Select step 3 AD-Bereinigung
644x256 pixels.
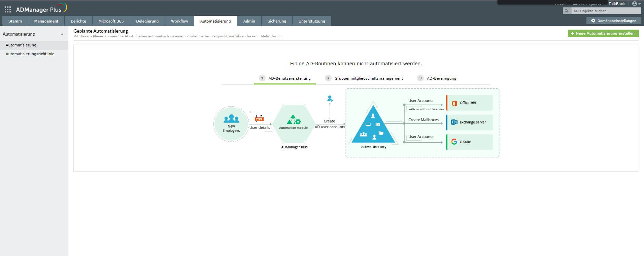pos(437,78)
